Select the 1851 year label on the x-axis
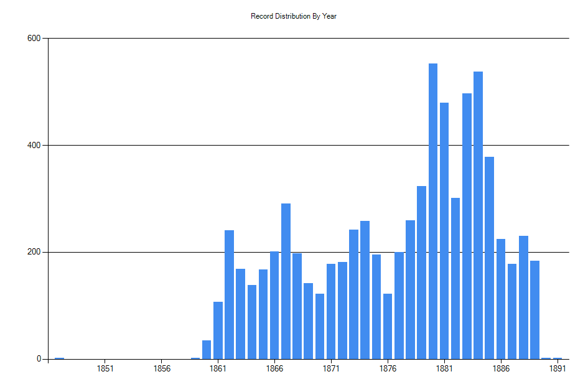The image size is (588, 392). tap(105, 369)
